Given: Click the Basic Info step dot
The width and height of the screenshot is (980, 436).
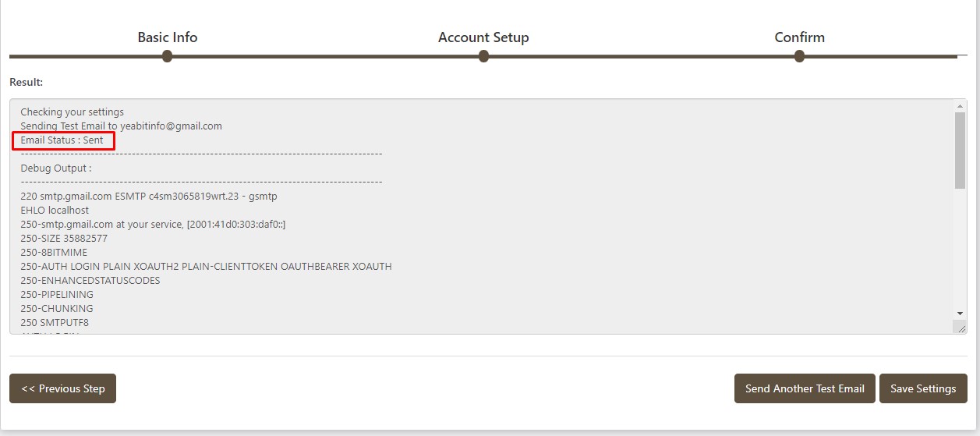Looking at the screenshot, I should coord(167,56).
